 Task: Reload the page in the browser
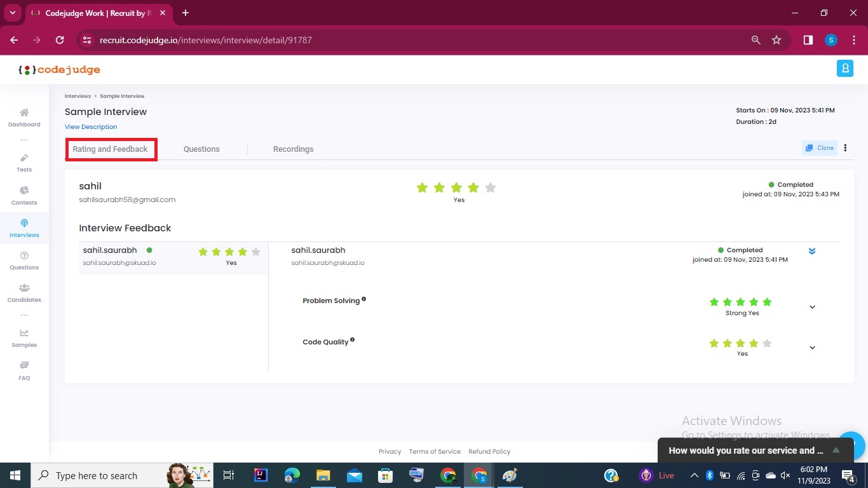pyautogui.click(x=60, y=40)
